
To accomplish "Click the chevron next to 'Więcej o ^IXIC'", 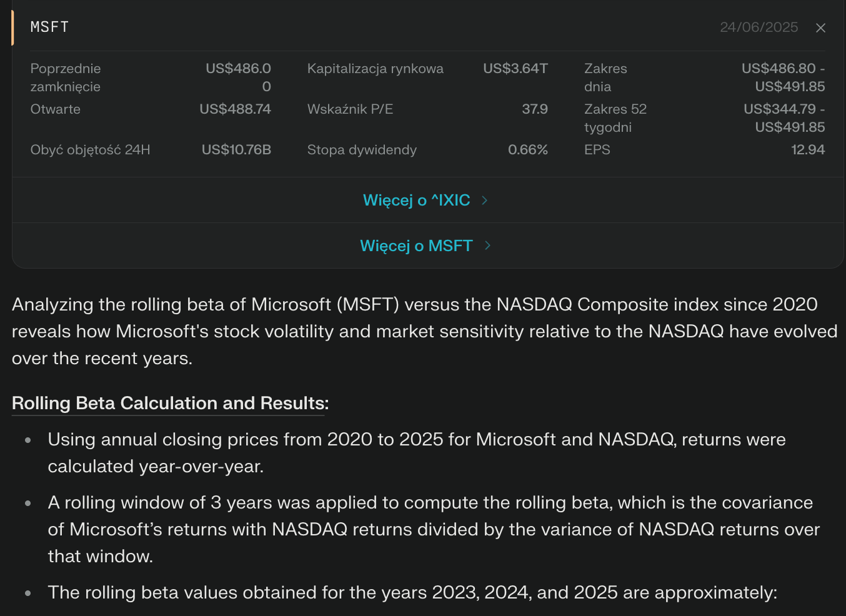I will pos(484,201).
